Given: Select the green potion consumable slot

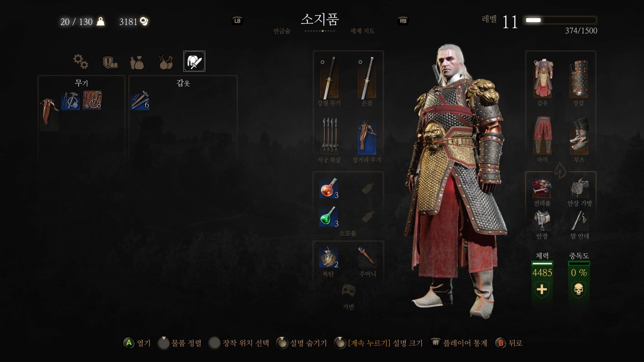Looking at the screenshot, I should click(329, 216).
